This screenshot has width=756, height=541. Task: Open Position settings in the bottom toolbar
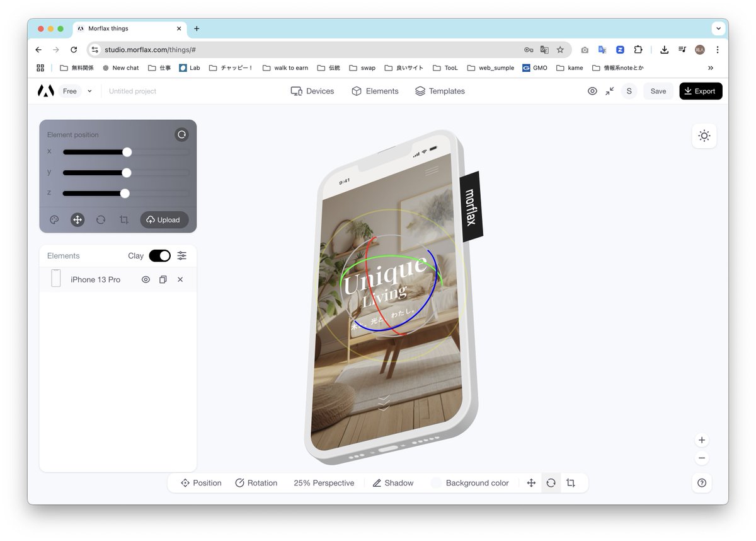(201, 483)
